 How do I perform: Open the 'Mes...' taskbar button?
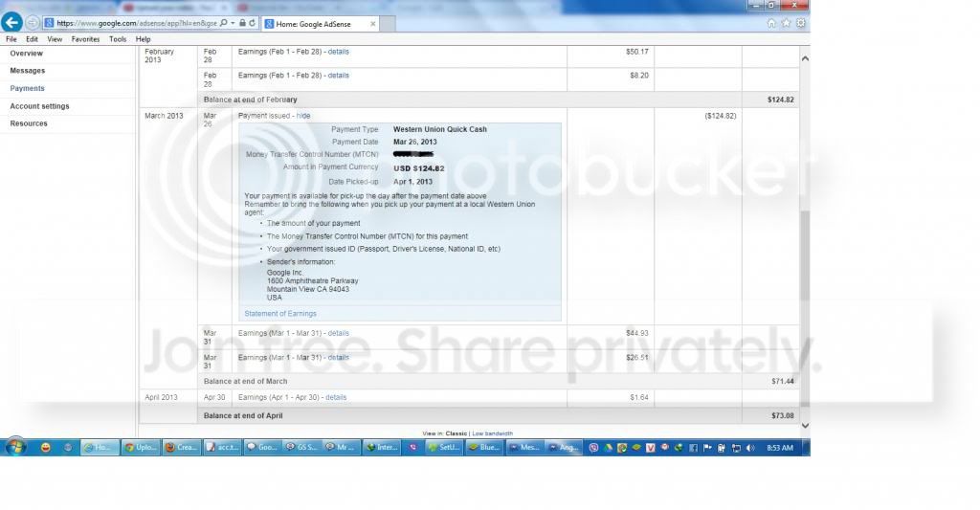523,448
